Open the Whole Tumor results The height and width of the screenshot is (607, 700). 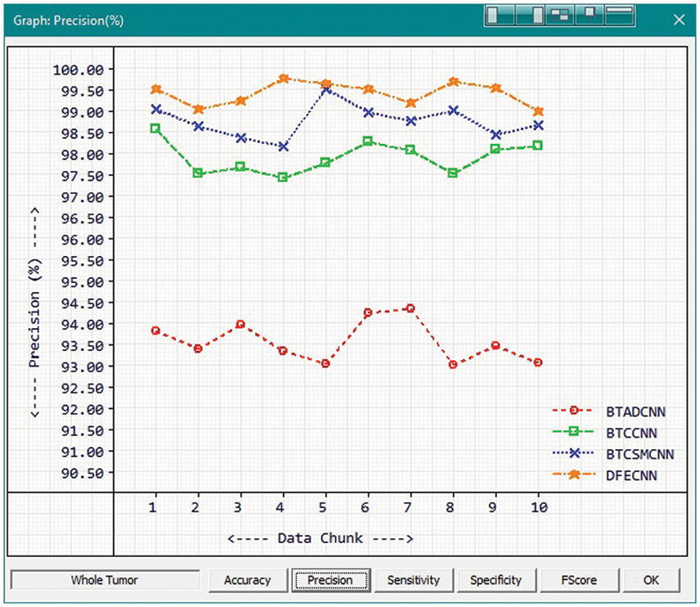click(105, 580)
